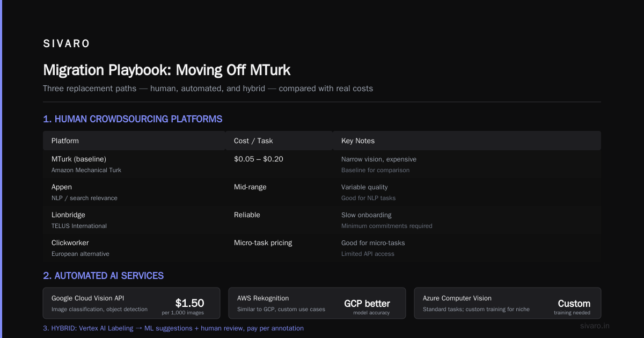The width and height of the screenshot is (644, 338).
Task: Click the '$1.50' price value
Action: click(x=189, y=303)
